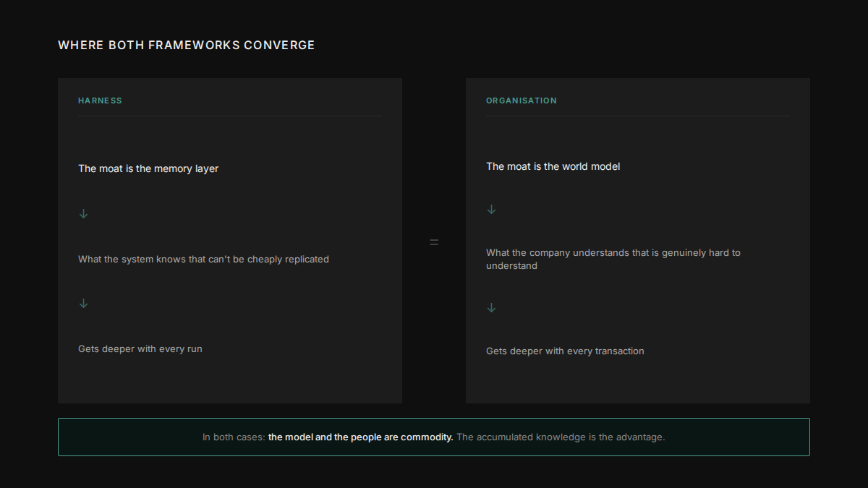Click 'The moat is the memory layer' text
868x488 pixels.
point(148,168)
